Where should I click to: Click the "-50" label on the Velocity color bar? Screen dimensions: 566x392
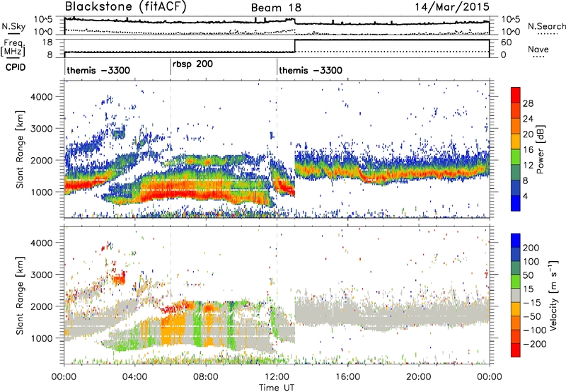click(x=532, y=316)
